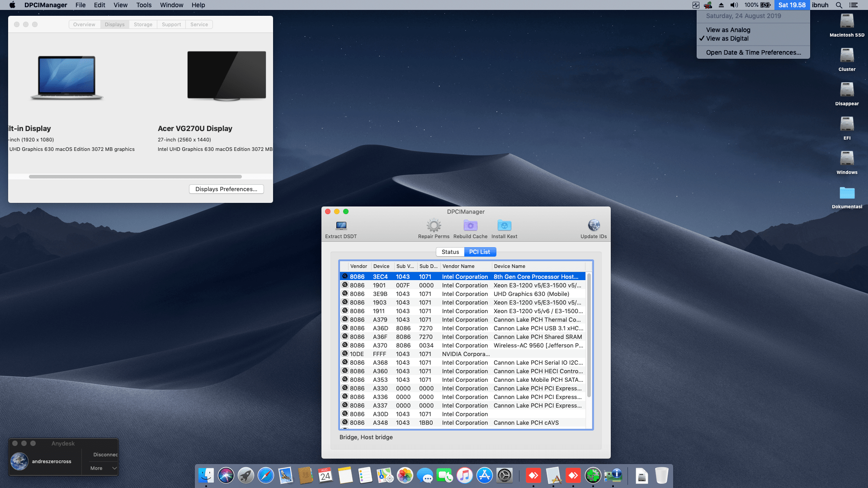This screenshot has width=868, height=488.
Task: Open iTunes from the Dock
Action: [465, 475]
